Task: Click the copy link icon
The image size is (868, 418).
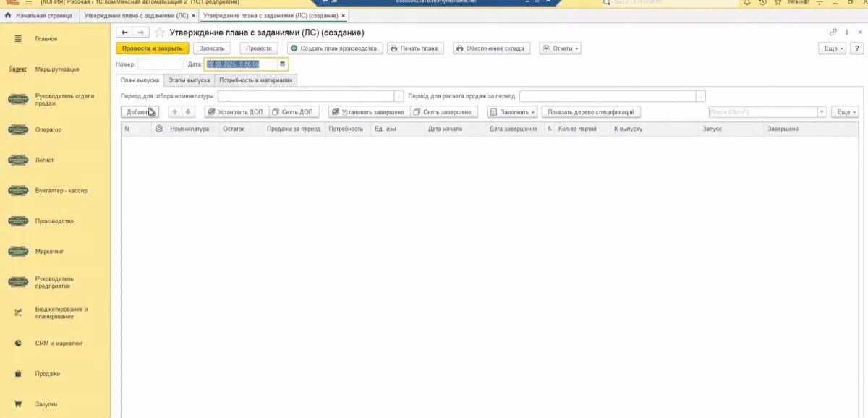Action: pos(833,33)
